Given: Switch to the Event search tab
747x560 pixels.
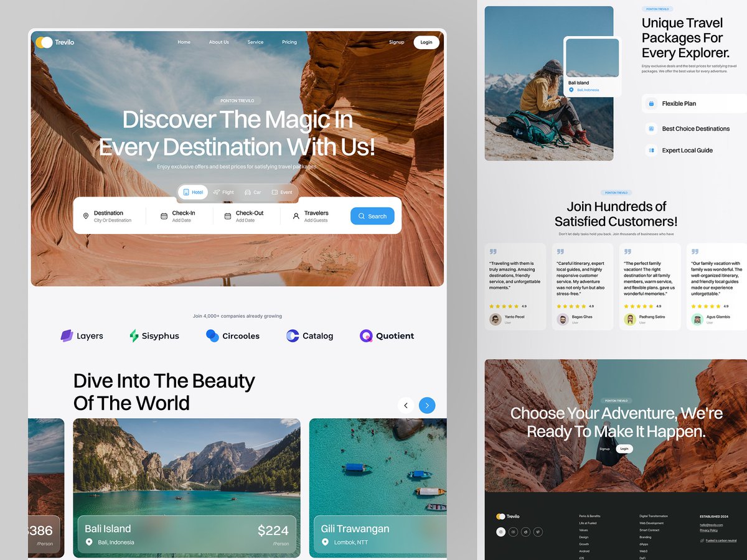Looking at the screenshot, I should point(282,192).
